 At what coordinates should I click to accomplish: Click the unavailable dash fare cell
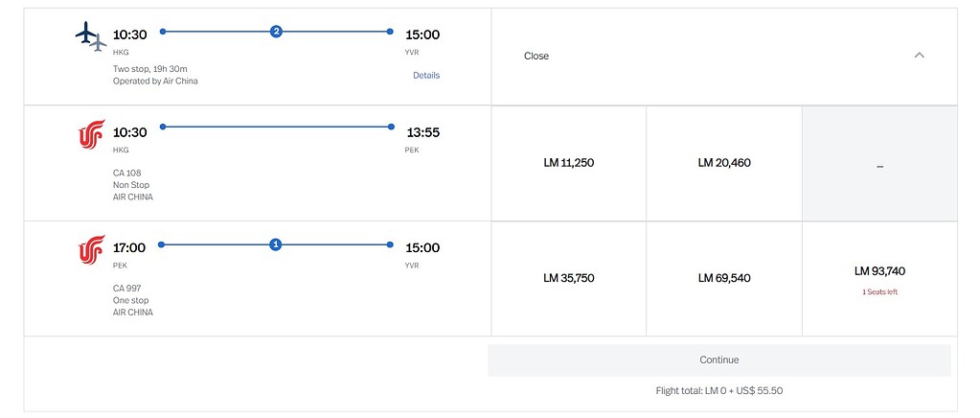click(879, 165)
